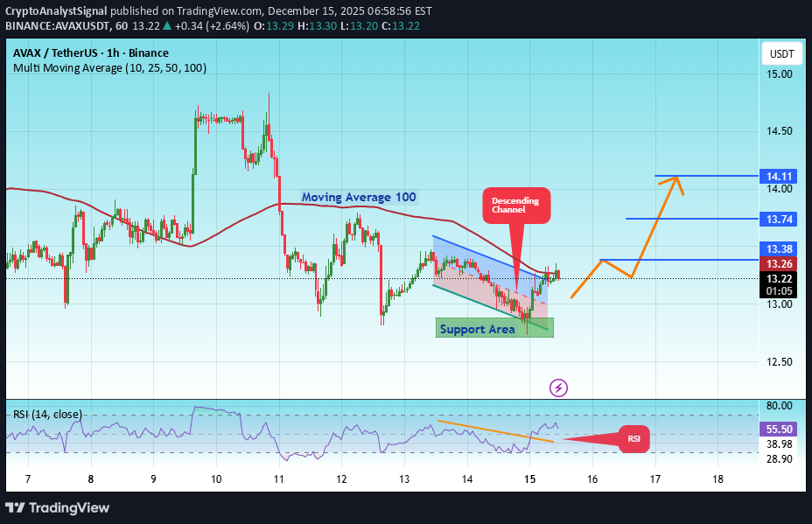The height and width of the screenshot is (524, 812).
Task: Open the Descending Channel callout label
Action: pos(515,205)
